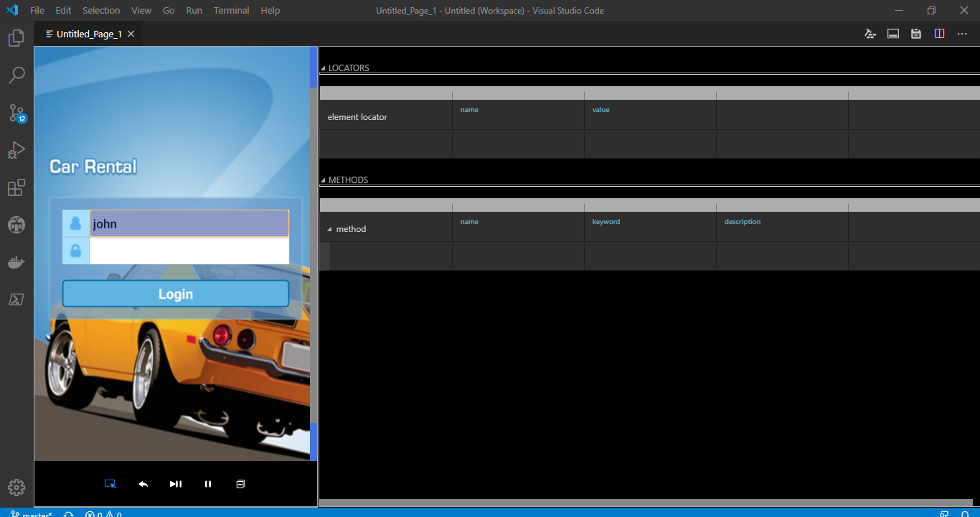Activate the element selection cursor tool
Screen dimensions: 980x517
click(x=110, y=484)
